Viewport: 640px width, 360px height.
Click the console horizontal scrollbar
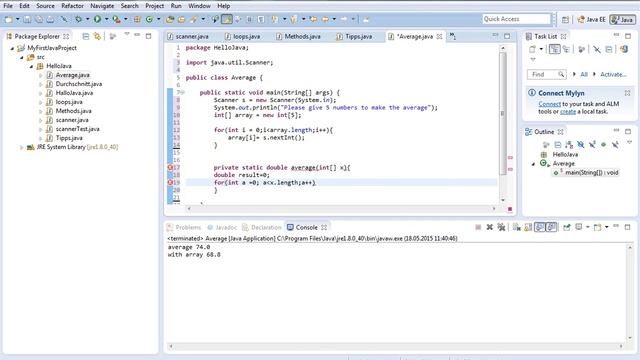[x=396, y=346]
